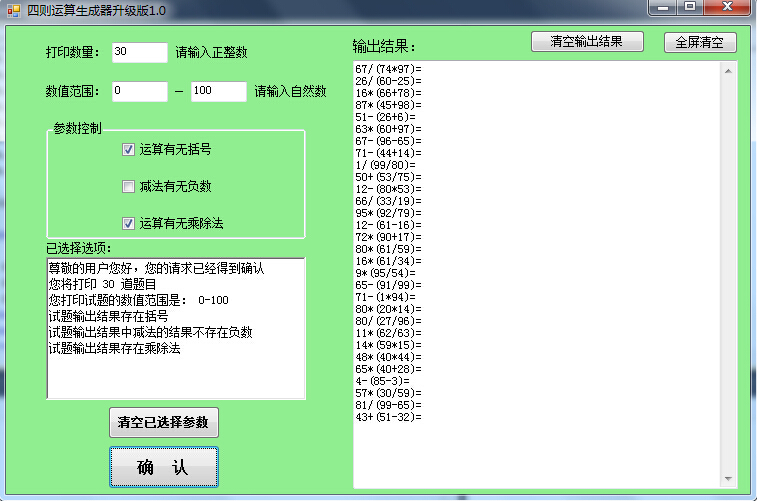
Task: Close the 四则运算生成器 window
Action: pos(728,8)
